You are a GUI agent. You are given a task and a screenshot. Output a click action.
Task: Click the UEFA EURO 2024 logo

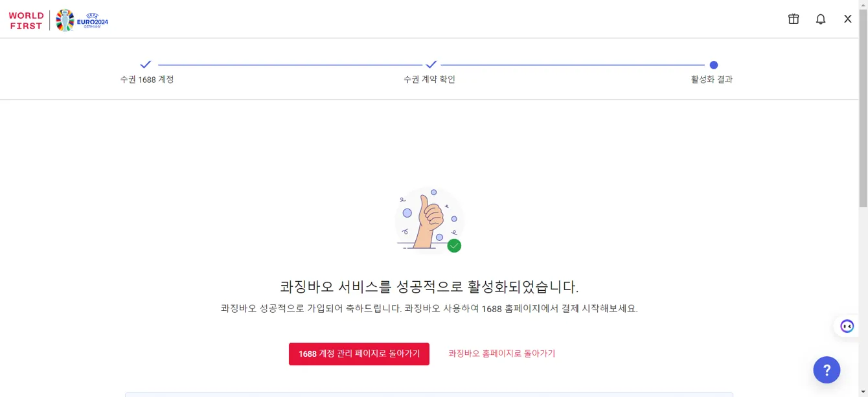[x=82, y=20]
